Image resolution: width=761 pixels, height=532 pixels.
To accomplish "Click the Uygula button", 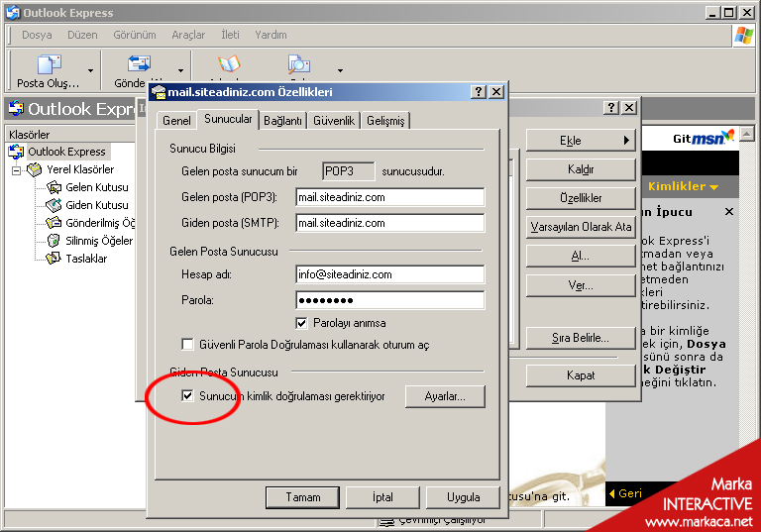I will click(x=463, y=497).
